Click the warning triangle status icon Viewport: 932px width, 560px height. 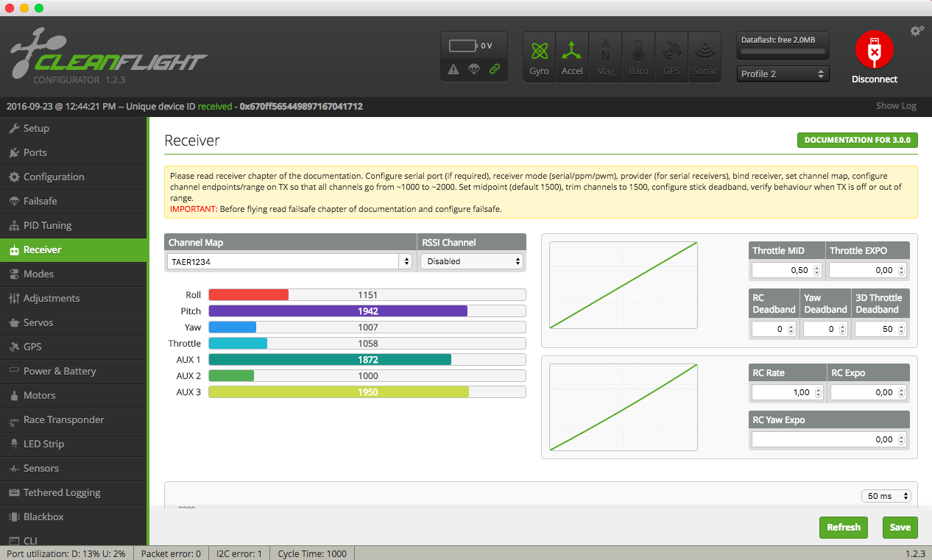click(x=453, y=69)
